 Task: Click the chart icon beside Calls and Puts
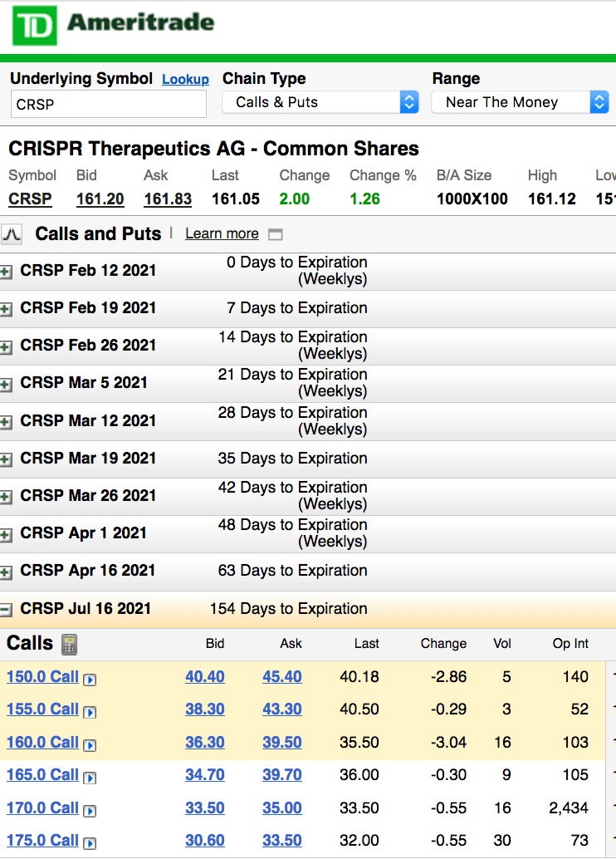click(x=12, y=234)
